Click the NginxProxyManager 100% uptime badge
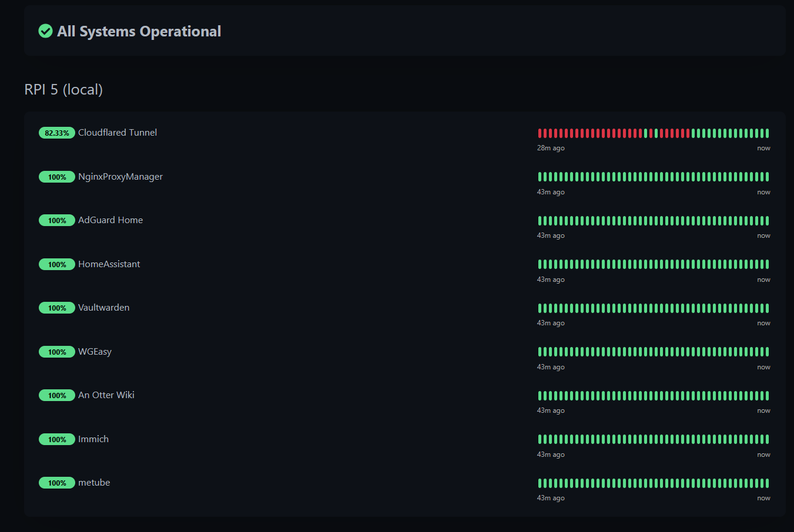Image resolution: width=794 pixels, height=532 pixels. (57, 177)
